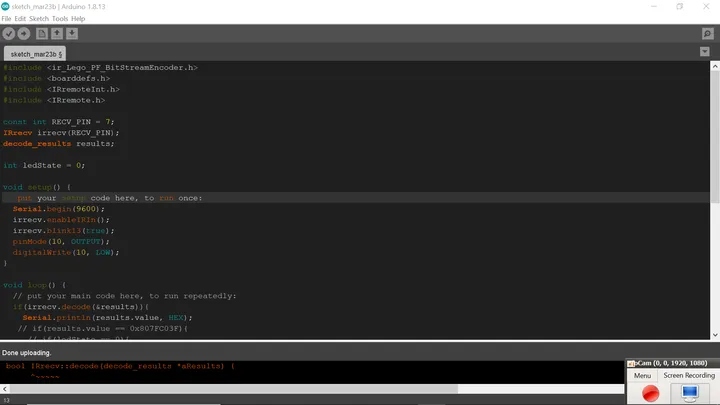
Task: Click the monitor capture icon in oCam
Action: coord(690,393)
